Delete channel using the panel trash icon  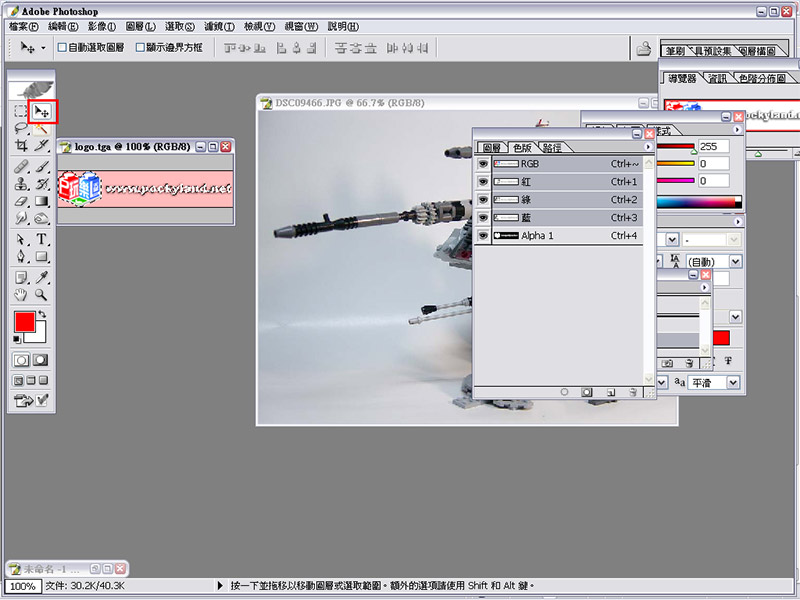pyautogui.click(x=633, y=392)
